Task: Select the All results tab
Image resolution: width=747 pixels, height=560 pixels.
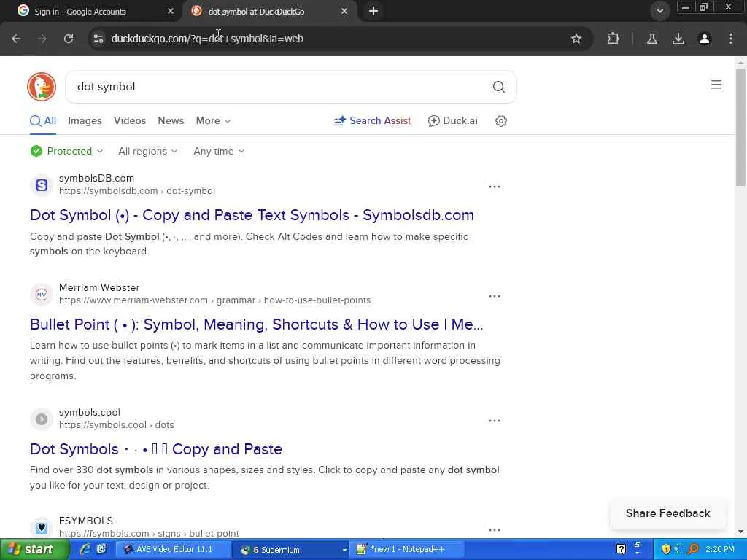Action: (43, 121)
